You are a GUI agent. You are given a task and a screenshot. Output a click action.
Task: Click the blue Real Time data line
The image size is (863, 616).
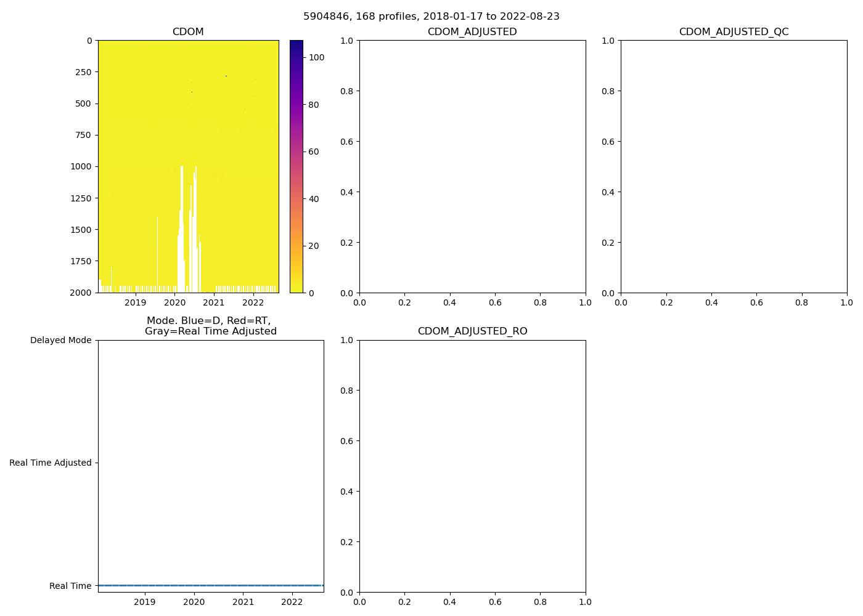tap(211, 585)
